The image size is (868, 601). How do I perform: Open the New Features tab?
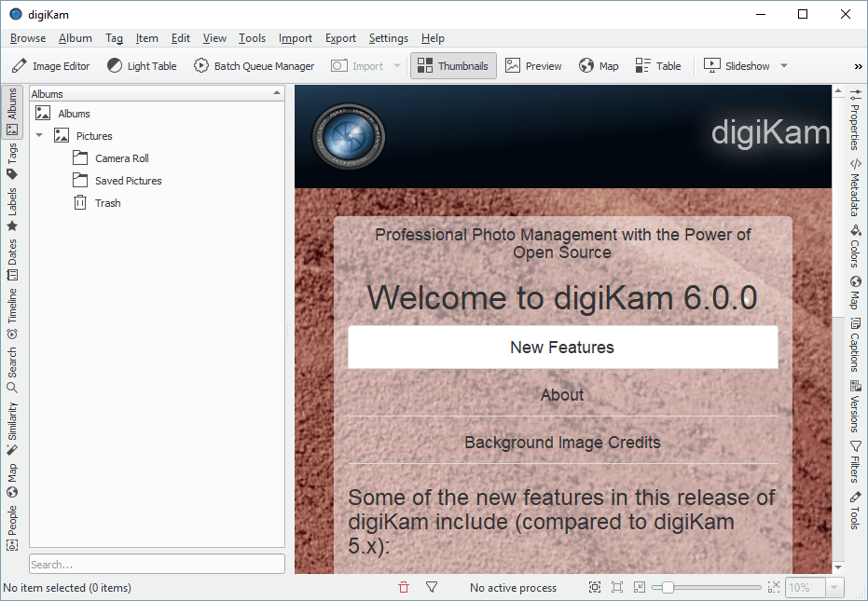click(562, 347)
